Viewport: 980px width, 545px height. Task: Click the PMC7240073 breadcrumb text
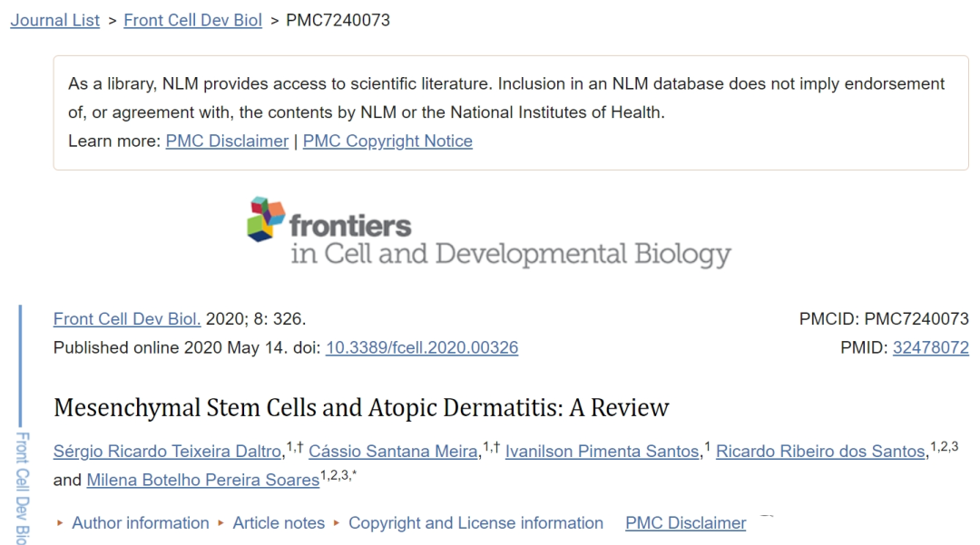point(338,20)
